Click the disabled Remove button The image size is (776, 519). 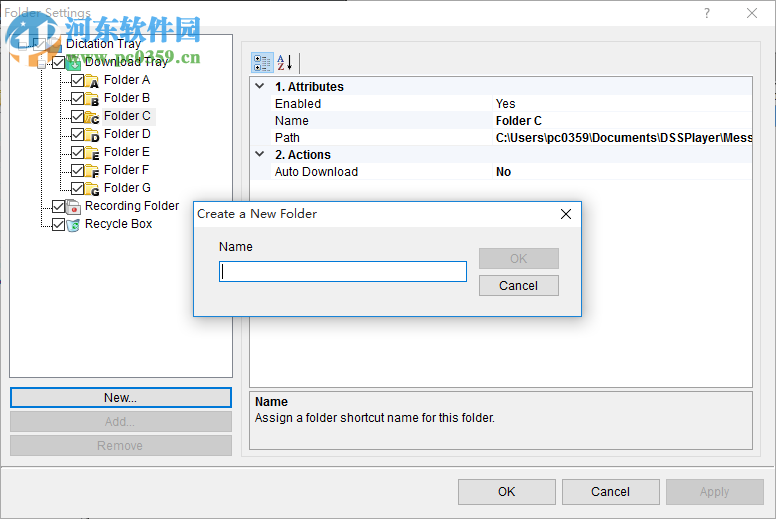click(x=121, y=445)
